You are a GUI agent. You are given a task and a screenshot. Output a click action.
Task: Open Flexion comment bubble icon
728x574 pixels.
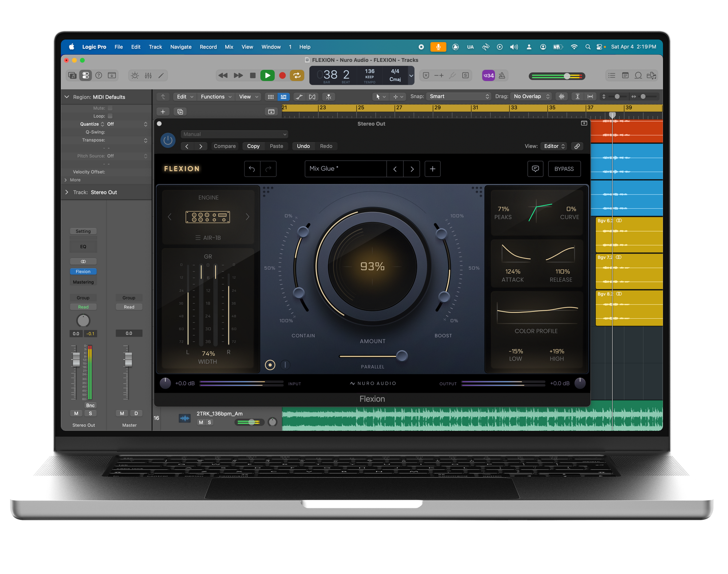click(535, 169)
